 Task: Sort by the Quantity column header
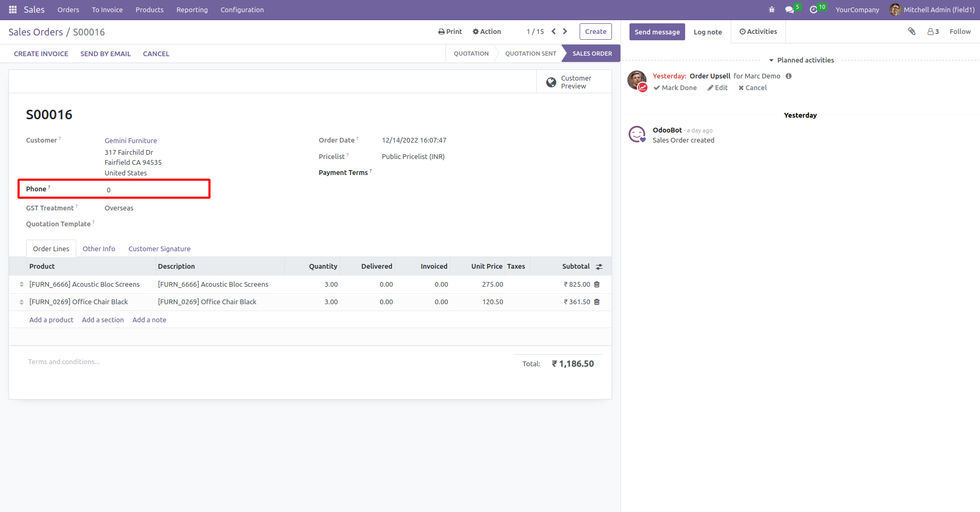tap(323, 266)
